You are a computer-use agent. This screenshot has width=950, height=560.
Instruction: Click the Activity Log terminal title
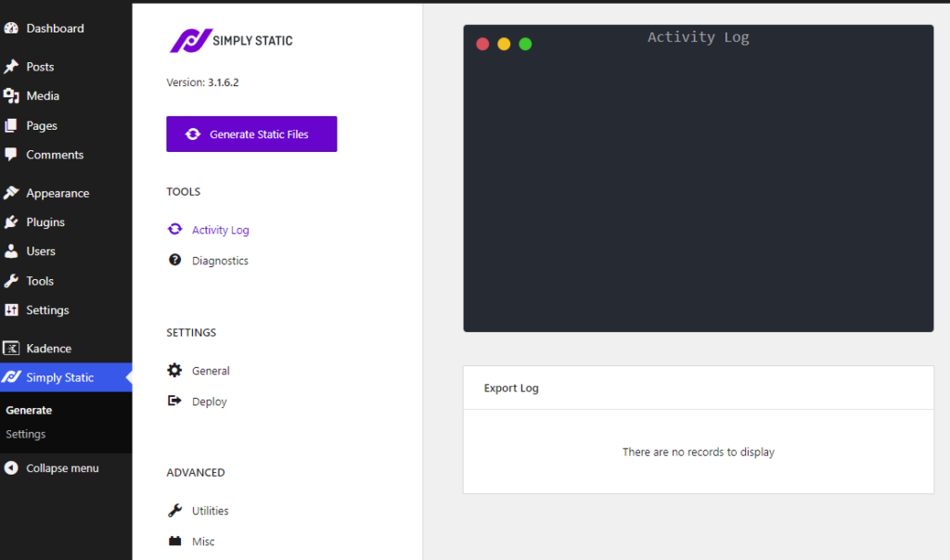[698, 37]
